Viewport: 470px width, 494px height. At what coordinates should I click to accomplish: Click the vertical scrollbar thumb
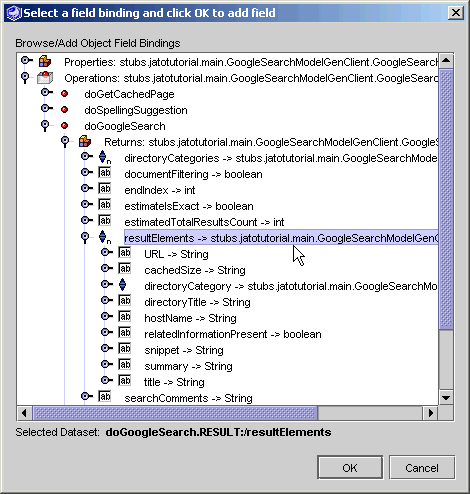(x=446, y=199)
